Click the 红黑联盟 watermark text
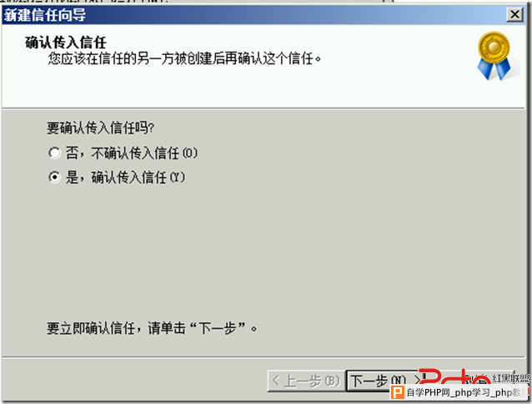Image resolution: width=532 pixels, height=404 pixels. (511, 378)
